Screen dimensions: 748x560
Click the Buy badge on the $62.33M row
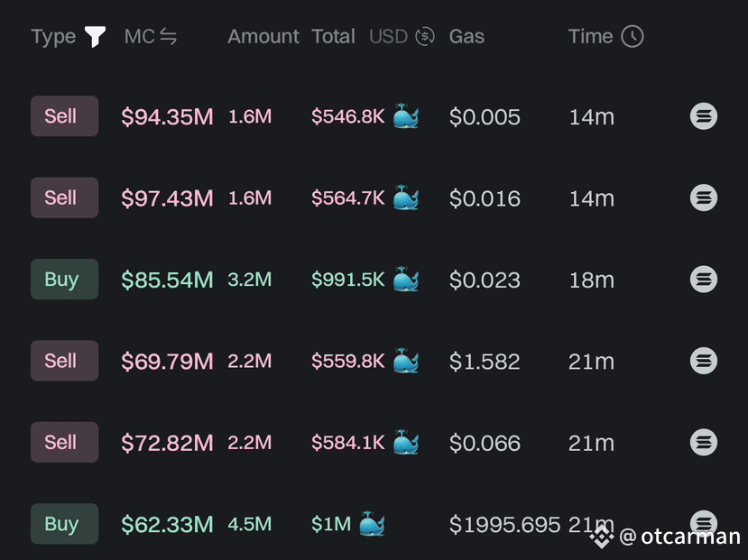pyautogui.click(x=64, y=524)
